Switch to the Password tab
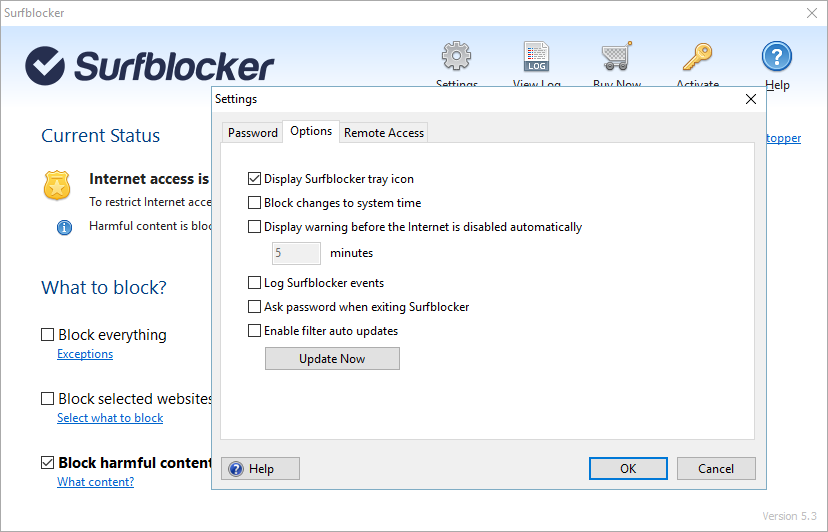 pos(253,133)
